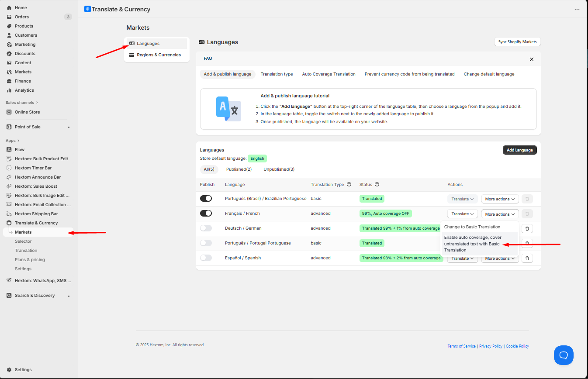The width and height of the screenshot is (588, 379).
Task: Open Regions & Currencies section
Action: [x=158, y=55]
